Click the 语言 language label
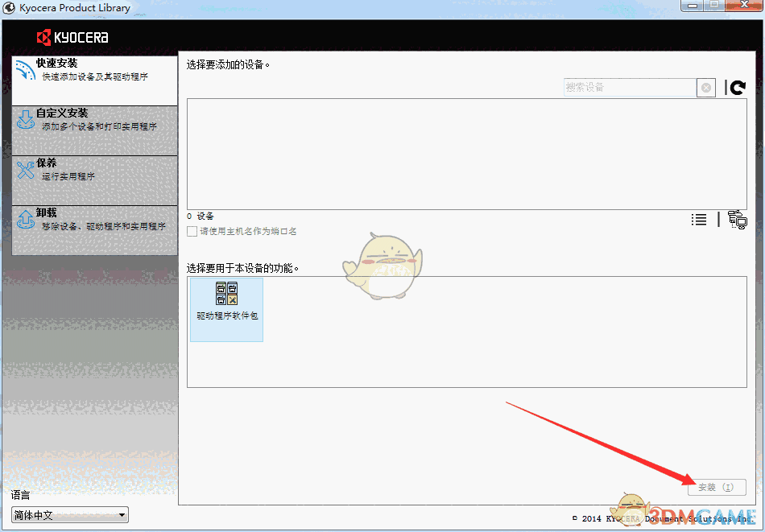 coord(20,496)
